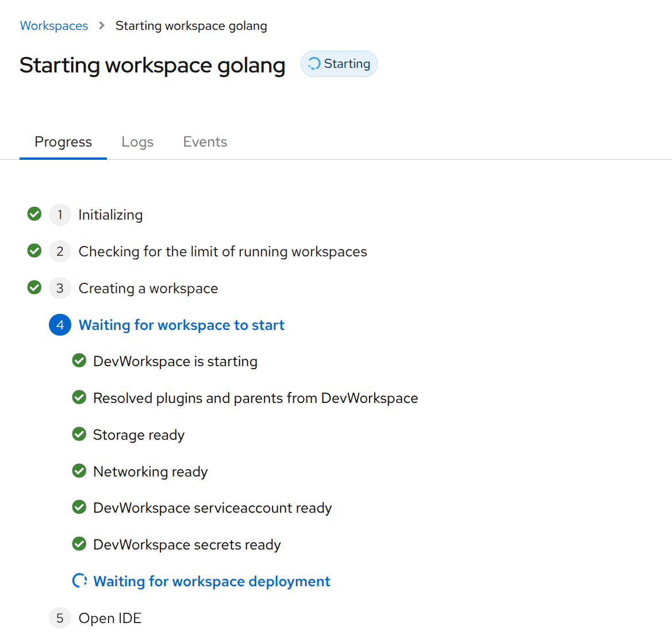Image resolution: width=672 pixels, height=638 pixels.
Task: Click the green checkmark beside Initializing
Action: point(34,214)
